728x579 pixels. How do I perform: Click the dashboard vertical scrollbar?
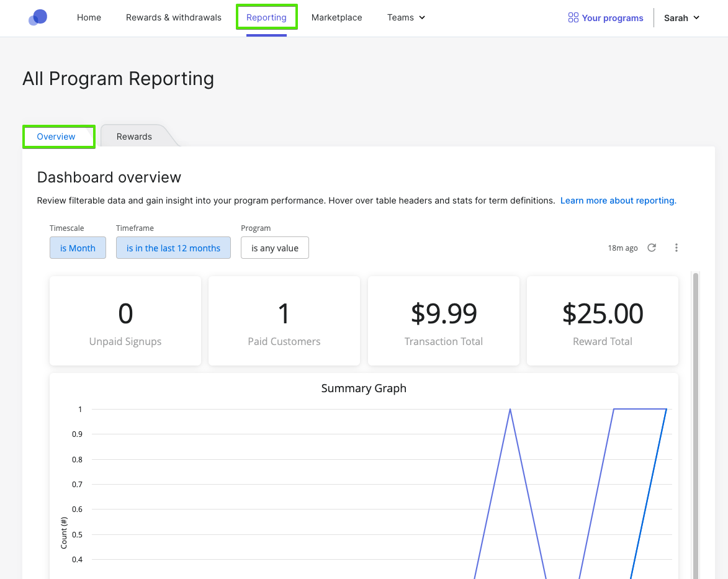(696, 425)
